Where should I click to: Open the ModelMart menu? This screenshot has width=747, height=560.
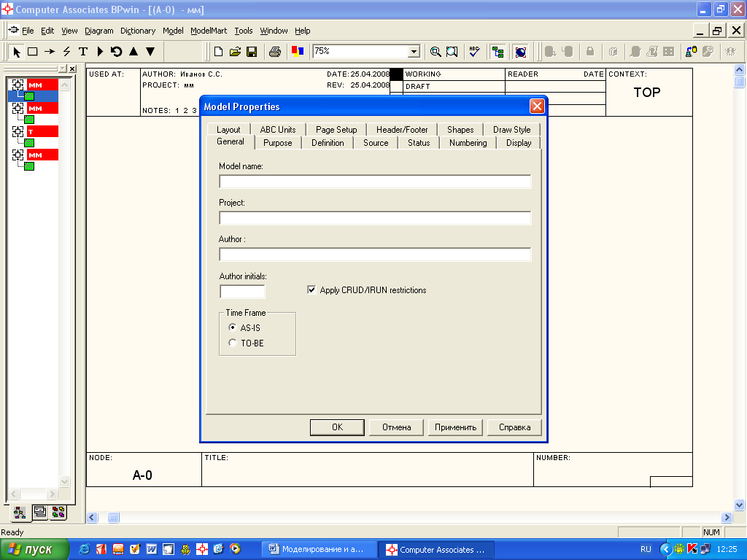click(209, 31)
